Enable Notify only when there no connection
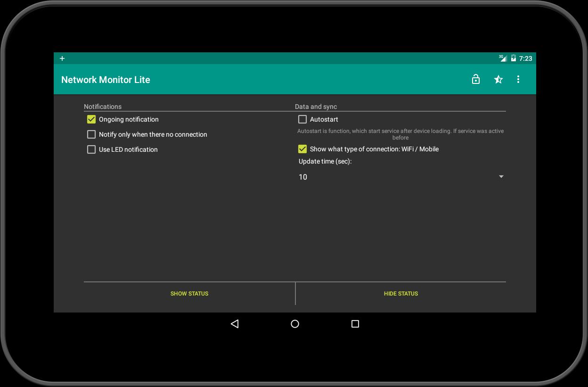 pos(91,134)
